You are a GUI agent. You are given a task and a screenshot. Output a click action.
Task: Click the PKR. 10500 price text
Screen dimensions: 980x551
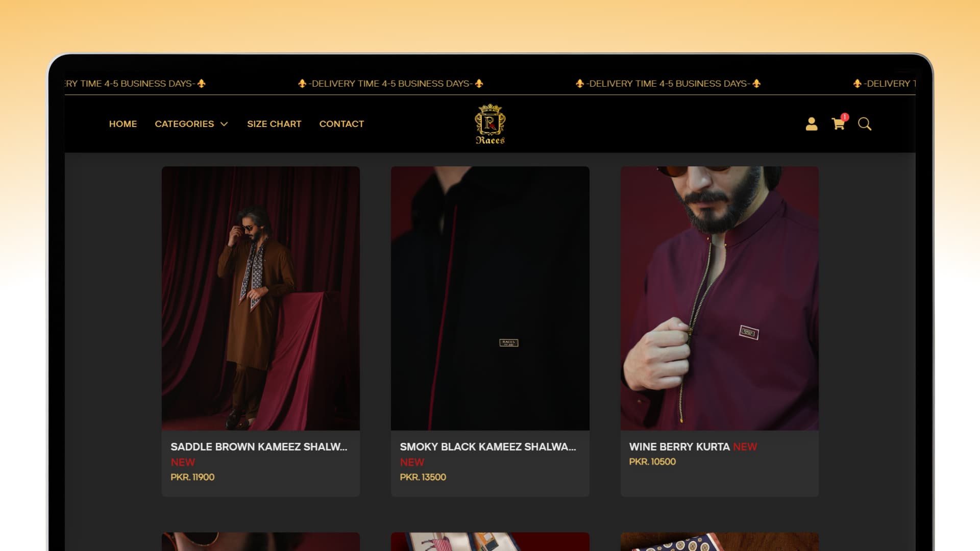652,462
